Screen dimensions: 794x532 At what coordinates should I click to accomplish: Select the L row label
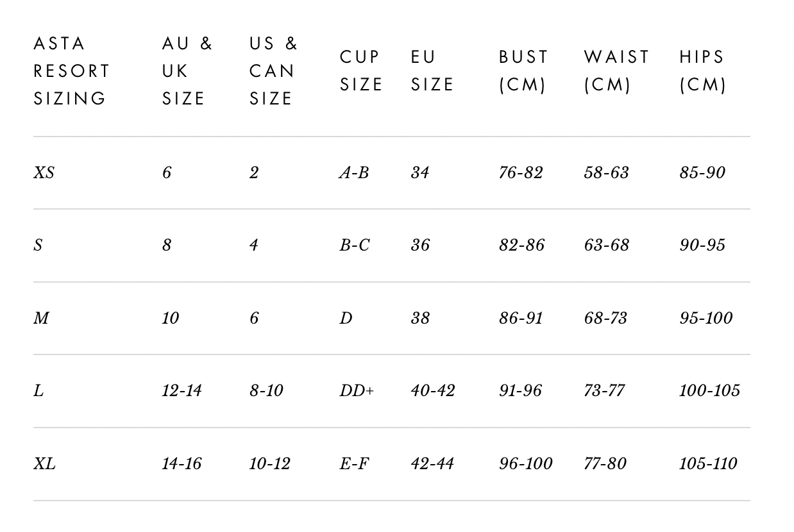pyautogui.click(x=38, y=391)
